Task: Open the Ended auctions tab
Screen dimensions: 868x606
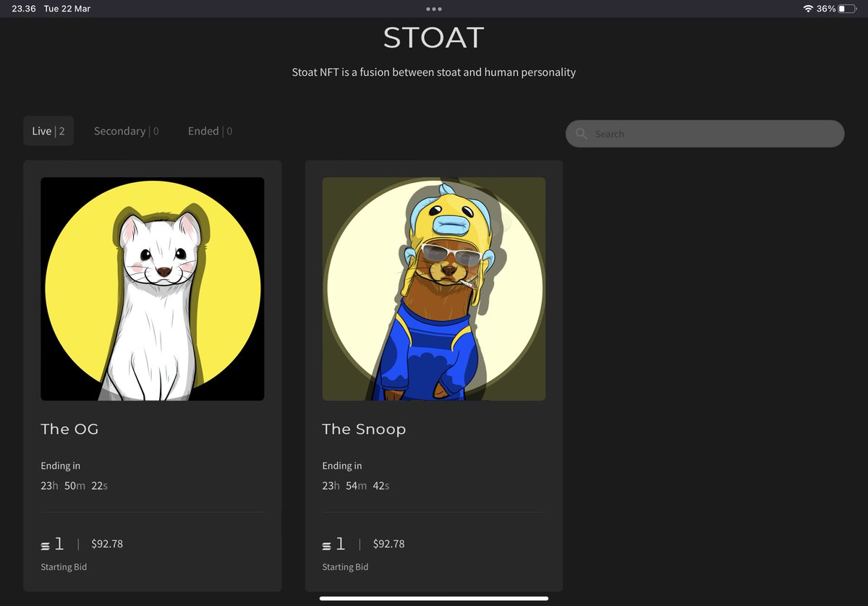Action: pyautogui.click(x=209, y=131)
